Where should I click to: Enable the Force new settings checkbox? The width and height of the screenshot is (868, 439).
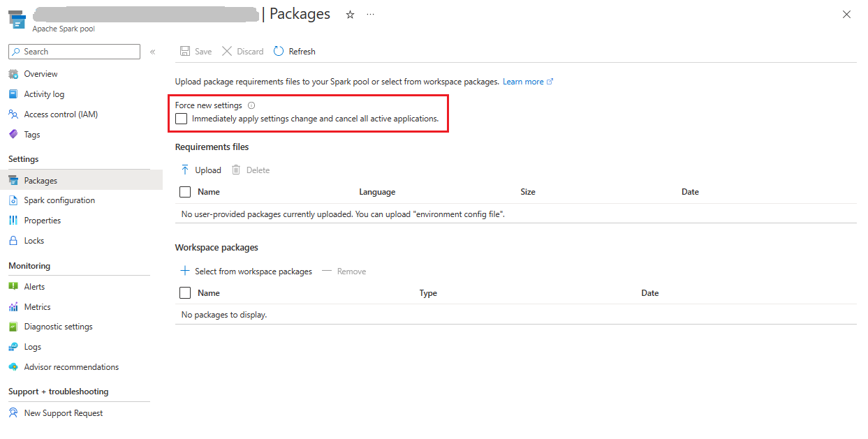182,119
